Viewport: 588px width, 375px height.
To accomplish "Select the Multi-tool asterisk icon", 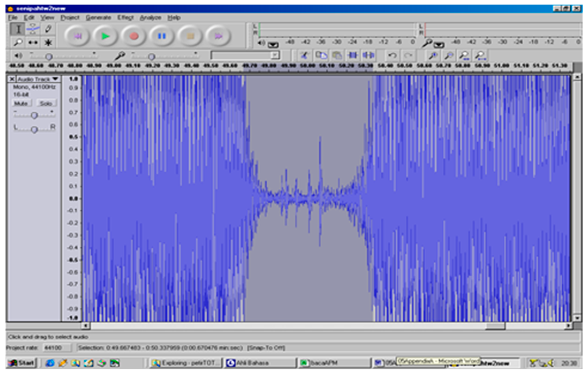I will [48, 42].
